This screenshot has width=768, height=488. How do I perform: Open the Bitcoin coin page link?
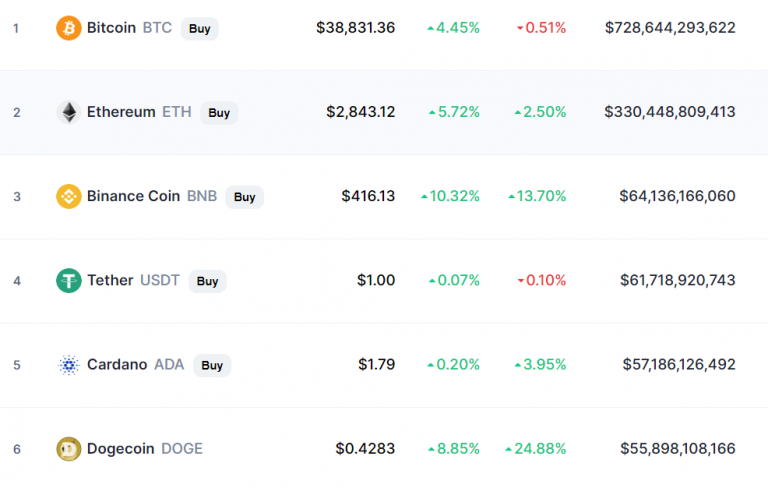(x=112, y=28)
